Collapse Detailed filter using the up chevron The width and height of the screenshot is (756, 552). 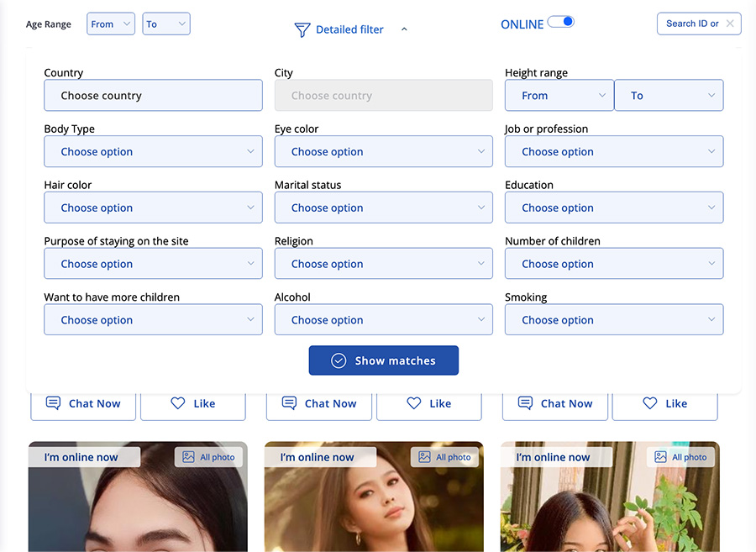404,29
